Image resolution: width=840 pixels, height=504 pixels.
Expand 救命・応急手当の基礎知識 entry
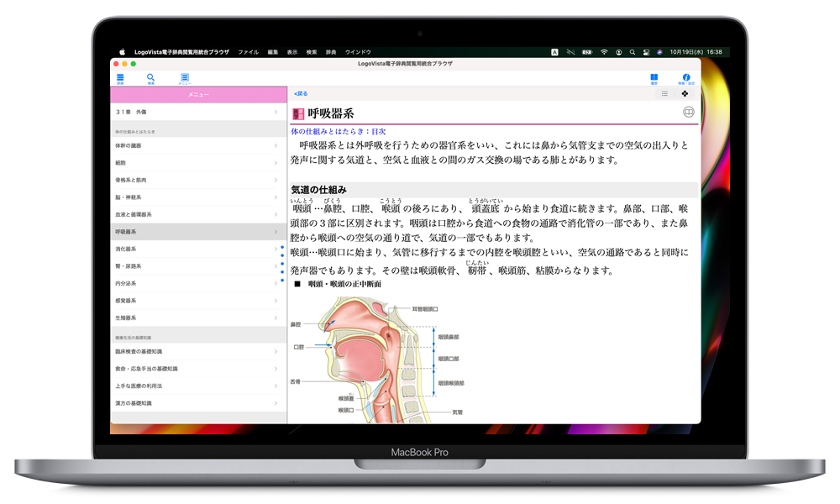click(x=197, y=369)
